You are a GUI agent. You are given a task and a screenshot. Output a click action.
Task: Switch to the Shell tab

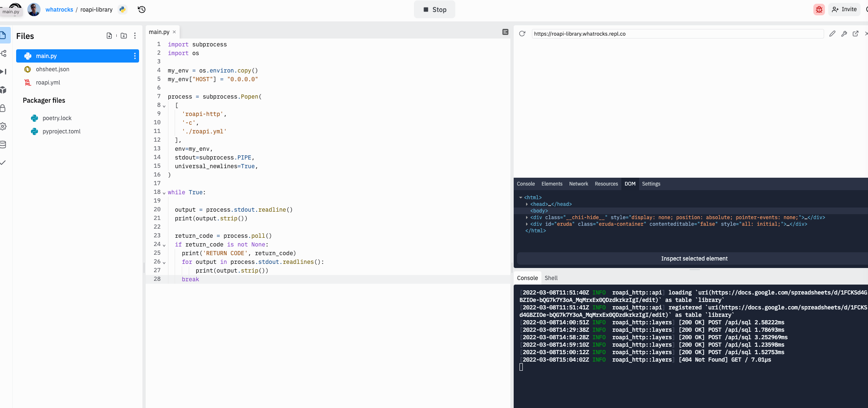551,278
